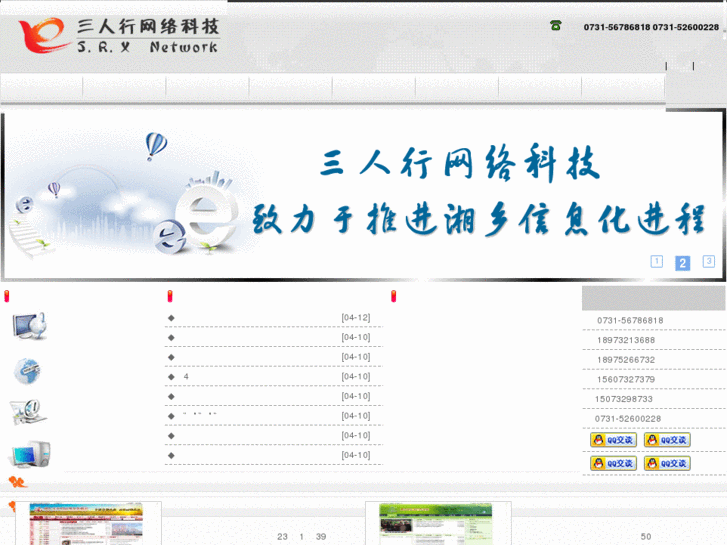Image resolution: width=727 pixels, height=545 pixels.
Task: Click the 三人行网络科技 banner image
Action: click(363, 195)
